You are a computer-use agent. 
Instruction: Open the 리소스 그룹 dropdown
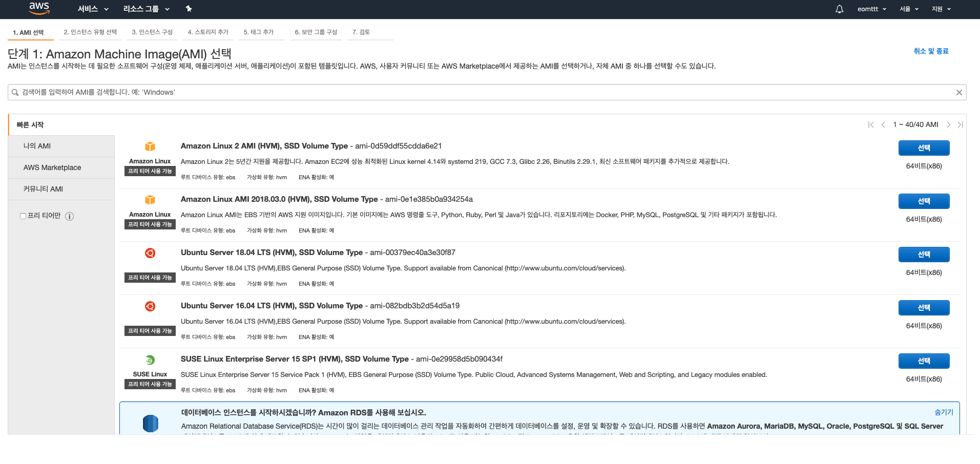(x=147, y=9)
